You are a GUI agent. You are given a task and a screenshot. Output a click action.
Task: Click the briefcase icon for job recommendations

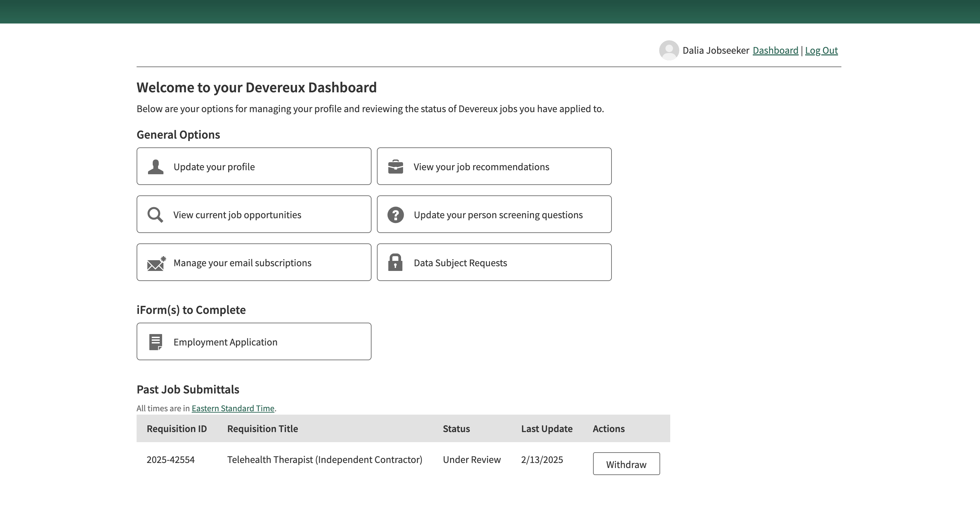396,167
